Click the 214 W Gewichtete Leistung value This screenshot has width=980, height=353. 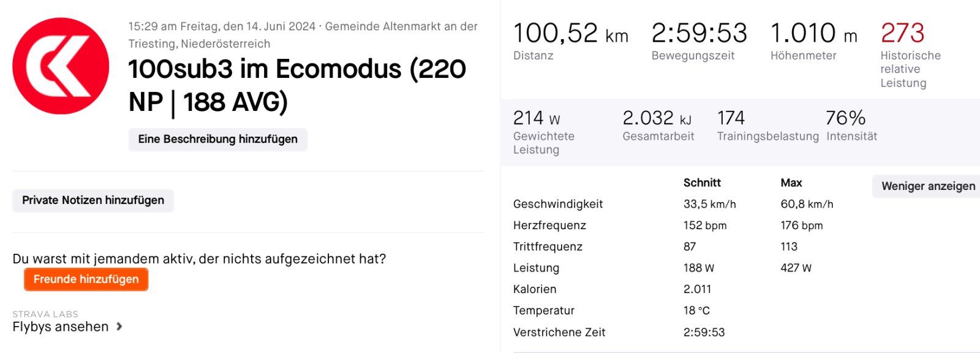tap(537, 118)
